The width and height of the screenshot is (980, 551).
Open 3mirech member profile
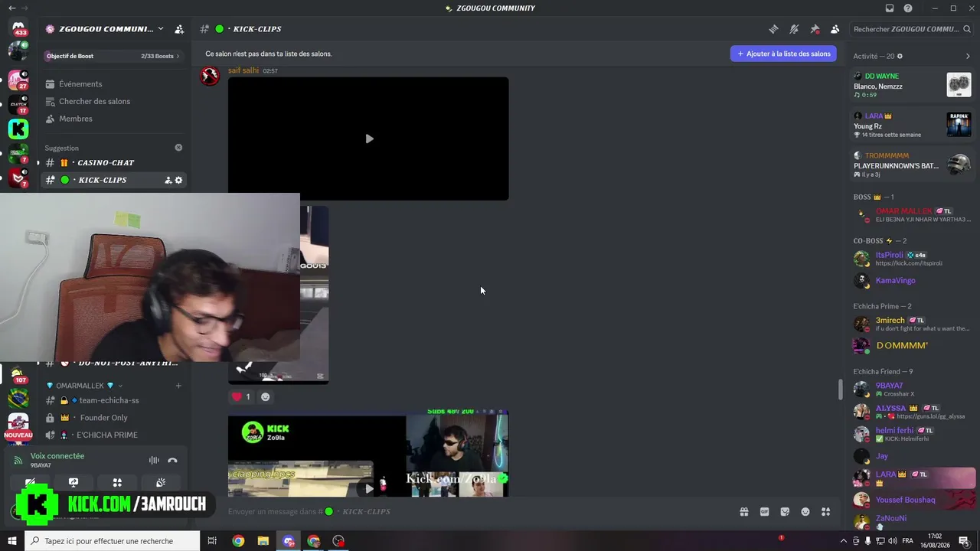pos(912,324)
